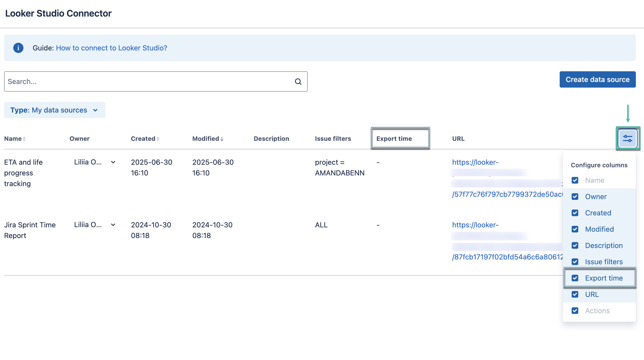Open the ETA and life progress tracking URL

[475, 162]
